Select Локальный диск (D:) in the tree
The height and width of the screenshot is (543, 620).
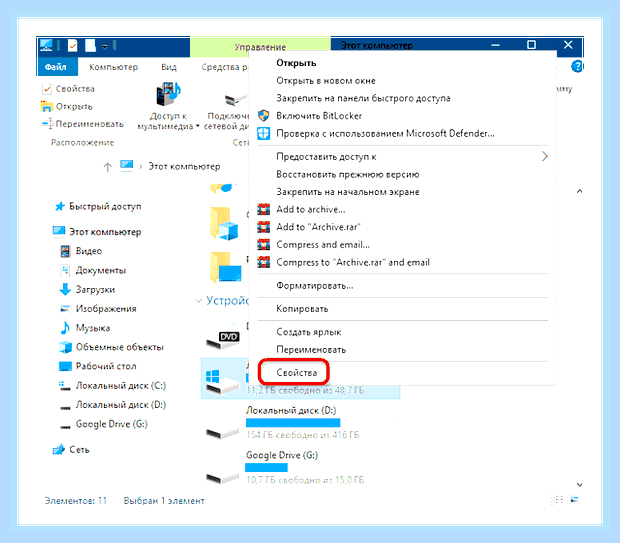[x=113, y=405]
